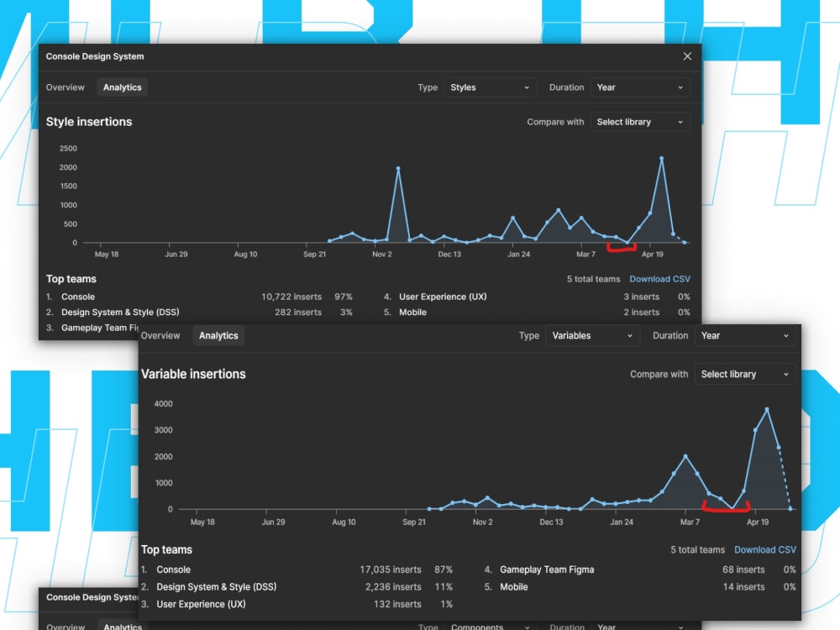Select User Experience (UX) 3 inserts row

coord(537,297)
